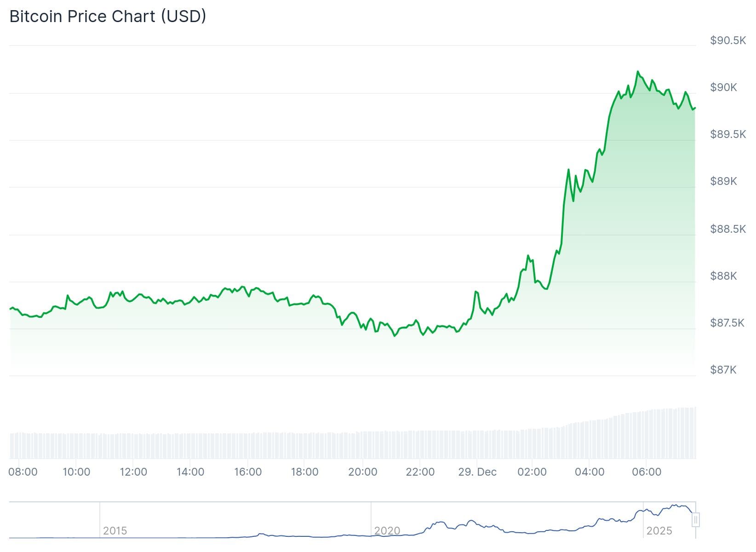This screenshot has height=552, width=756.
Task: Click the tallest volume bars at the far right
Action: point(690,432)
